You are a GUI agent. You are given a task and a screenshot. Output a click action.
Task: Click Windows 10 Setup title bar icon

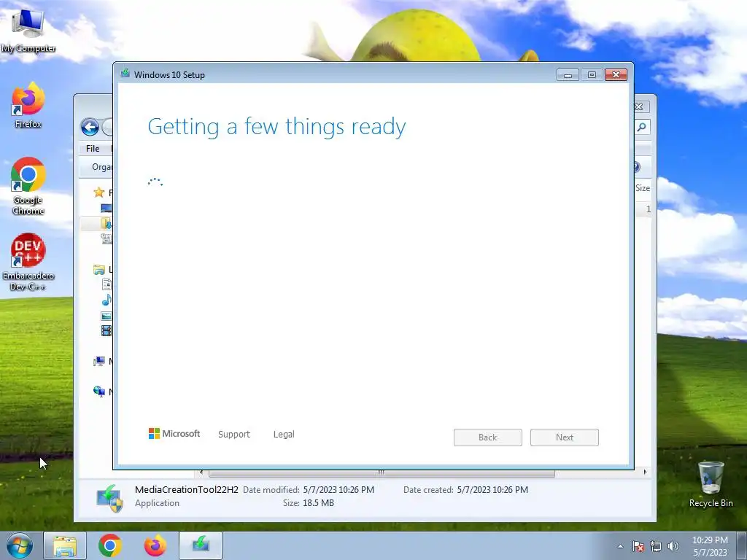125,74
